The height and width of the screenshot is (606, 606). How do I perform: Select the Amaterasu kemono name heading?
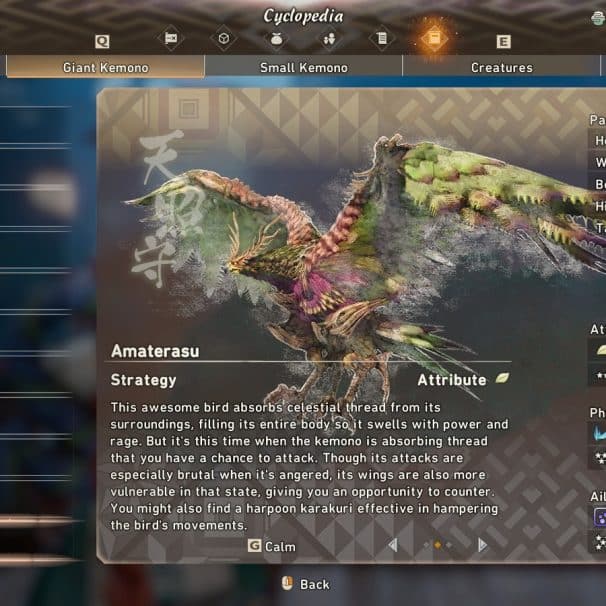pos(155,351)
